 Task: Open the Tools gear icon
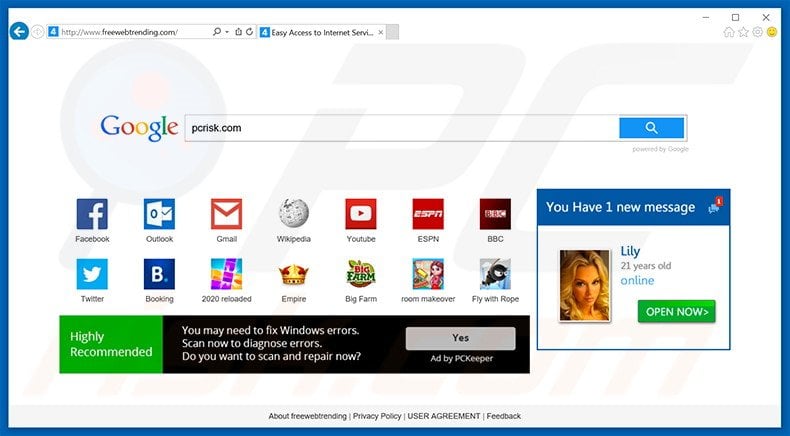(757, 32)
